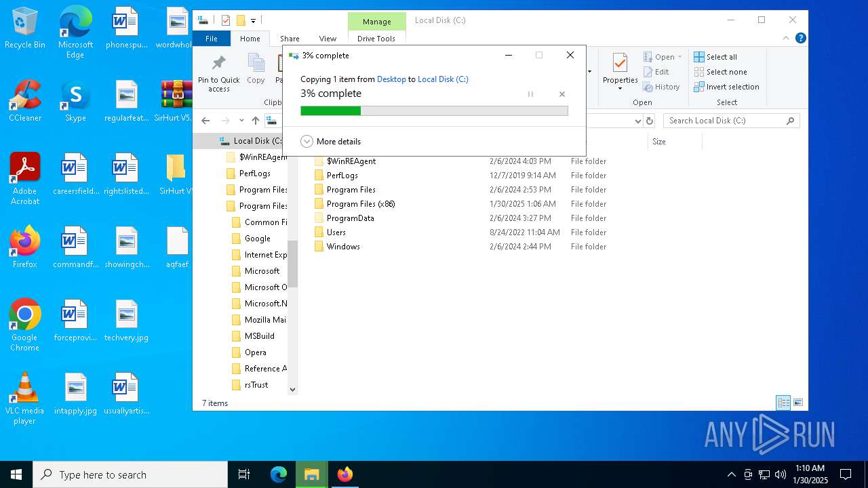Screen dimensions: 868x488
Task: Open the Recycle Bin desktop icon
Action: click(x=25, y=28)
